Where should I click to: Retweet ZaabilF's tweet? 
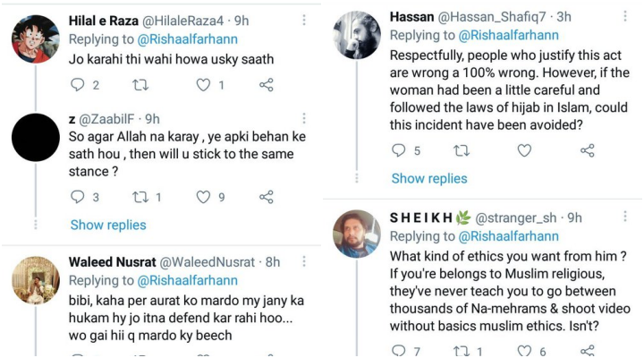coord(139,197)
